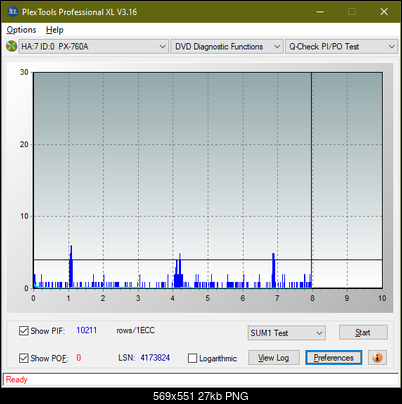
Task: Close the PlexTools Professional XL window
Action: tap(384, 12)
